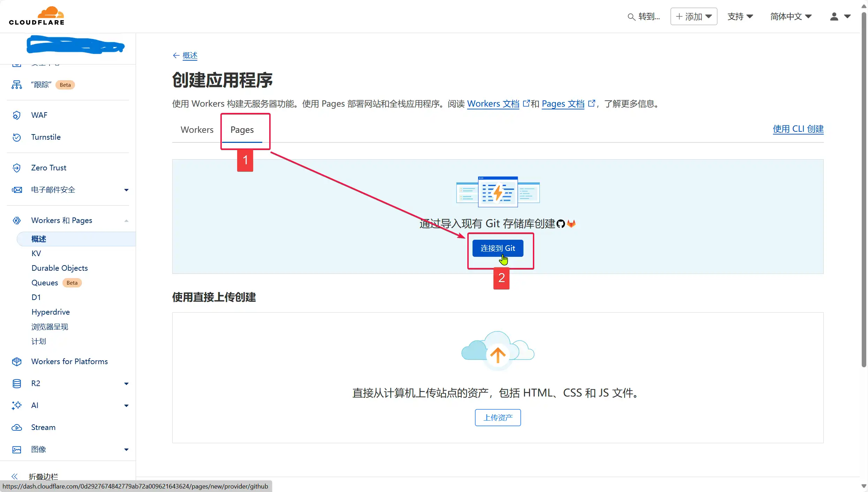Collapse the Workers 和 Pages section
The image size is (868, 492).
pos(126,221)
